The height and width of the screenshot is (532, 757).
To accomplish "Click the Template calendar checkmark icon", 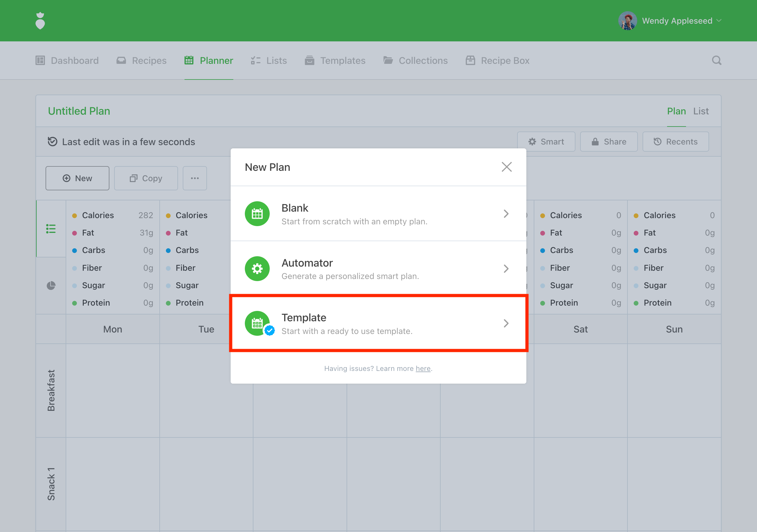I will (257, 323).
